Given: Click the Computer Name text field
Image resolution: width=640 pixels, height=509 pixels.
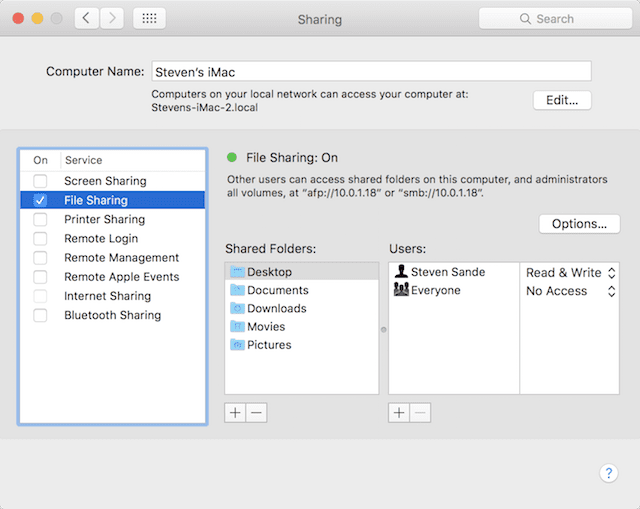Looking at the screenshot, I should pyautogui.click(x=371, y=71).
